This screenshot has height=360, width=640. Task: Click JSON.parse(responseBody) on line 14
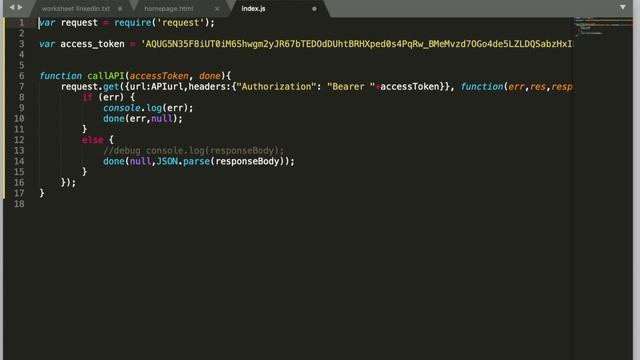[220, 161]
